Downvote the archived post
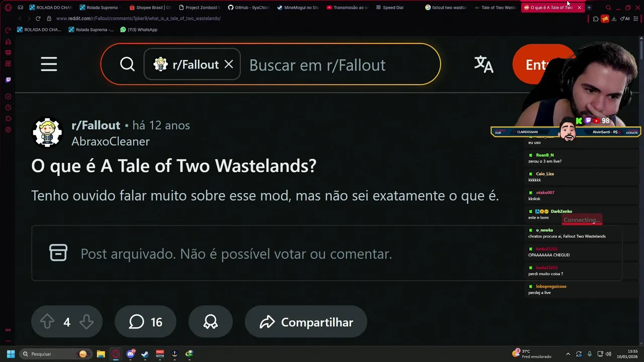This screenshot has height=362, width=644. (x=87, y=322)
